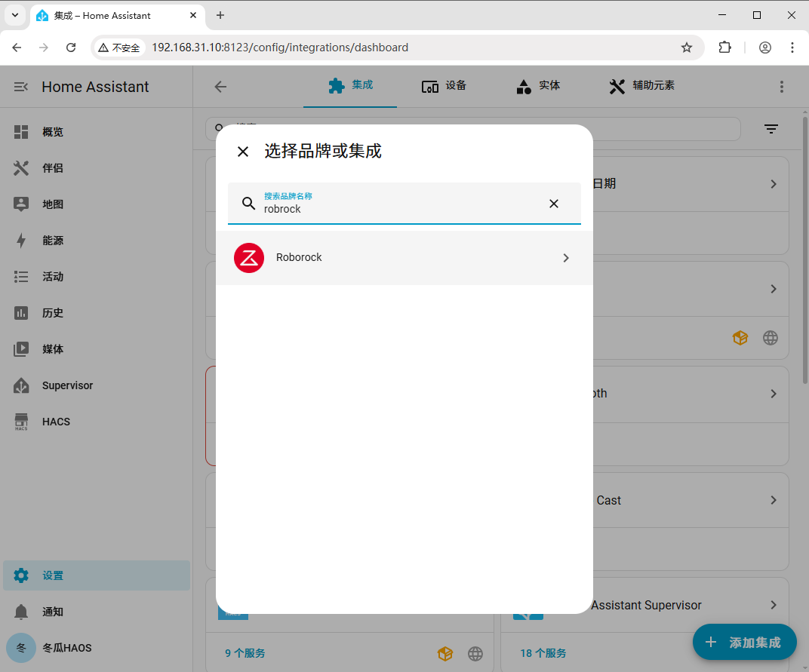Click the globe icon beside 9 个服务

(x=475, y=654)
